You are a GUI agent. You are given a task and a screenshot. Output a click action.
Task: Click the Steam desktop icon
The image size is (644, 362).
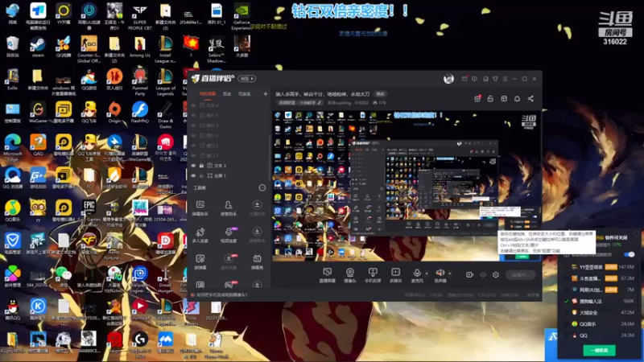tap(38, 46)
